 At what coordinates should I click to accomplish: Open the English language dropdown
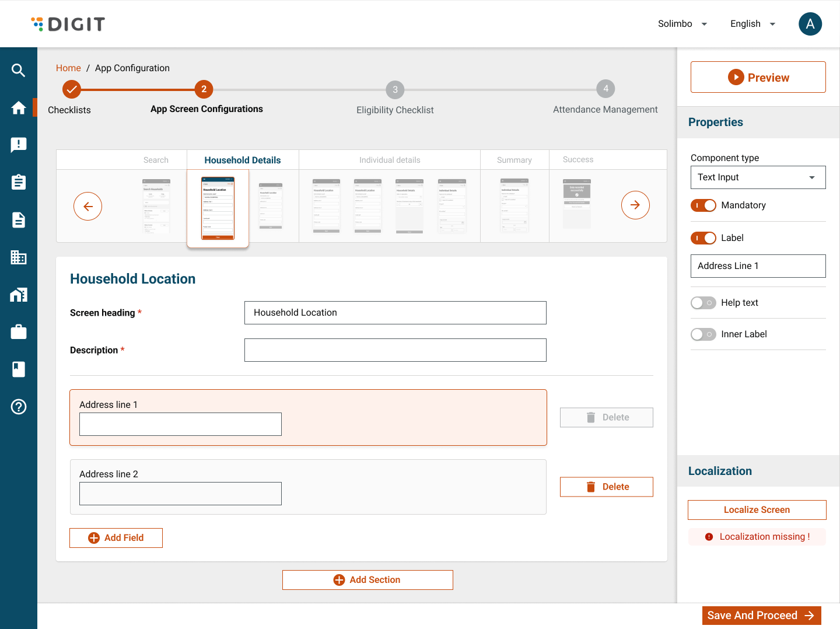(752, 24)
